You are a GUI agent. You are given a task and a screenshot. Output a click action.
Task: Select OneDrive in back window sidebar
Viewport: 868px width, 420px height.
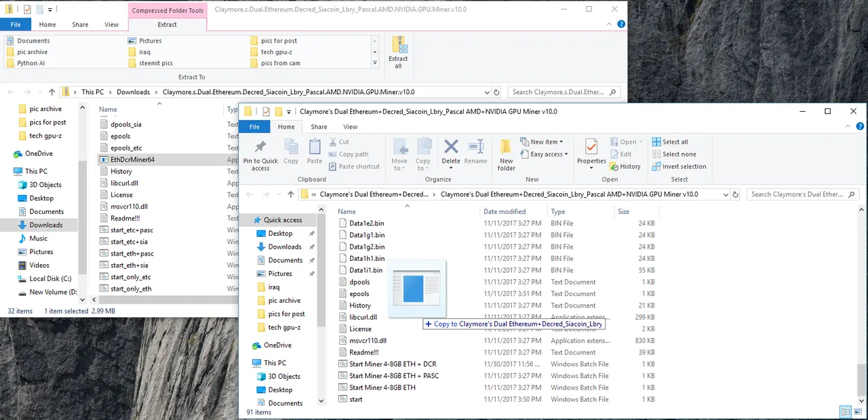(39, 154)
